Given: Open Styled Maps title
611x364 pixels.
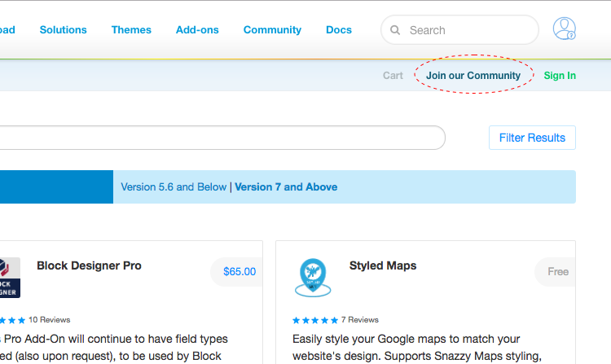Looking at the screenshot, I should pyautogui.click(x=383, y=265).
